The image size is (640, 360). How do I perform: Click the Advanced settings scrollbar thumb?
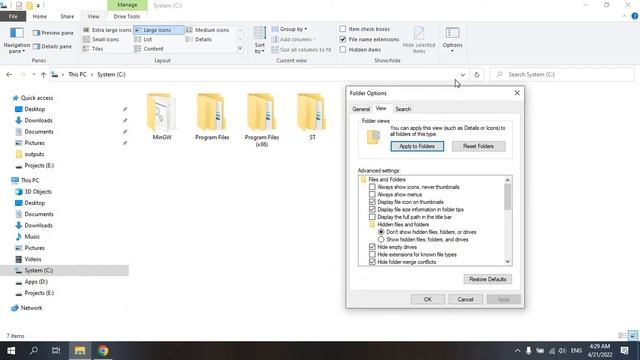click(507, 197)
